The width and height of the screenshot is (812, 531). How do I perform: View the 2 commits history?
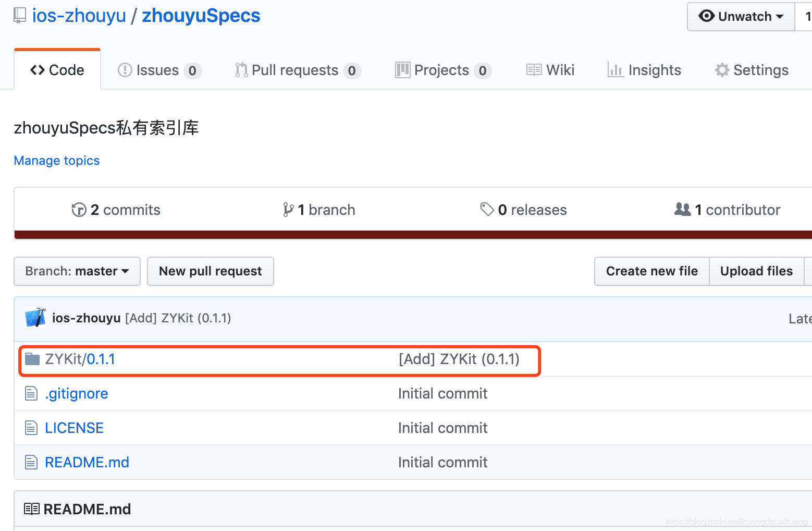pos(116,210)
